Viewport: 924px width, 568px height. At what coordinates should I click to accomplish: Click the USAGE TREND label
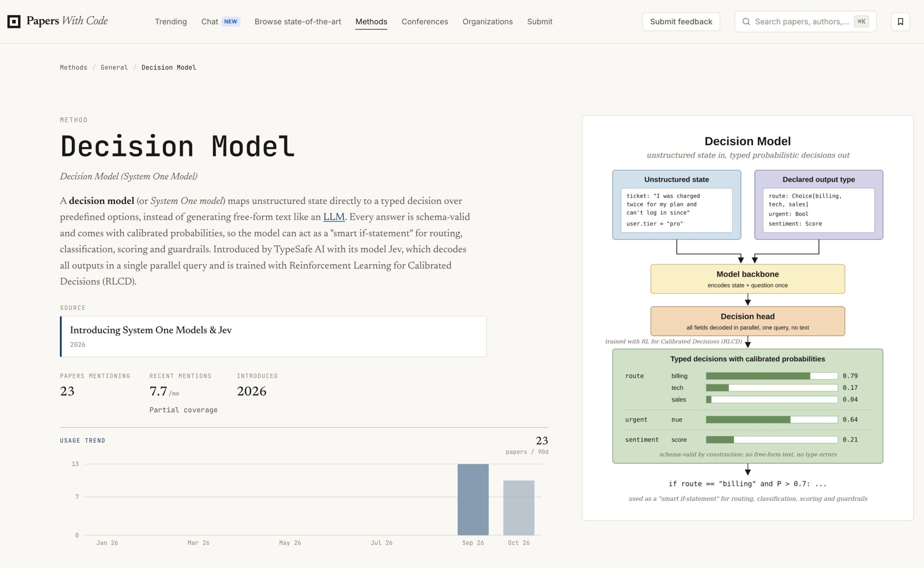(83, 441)
